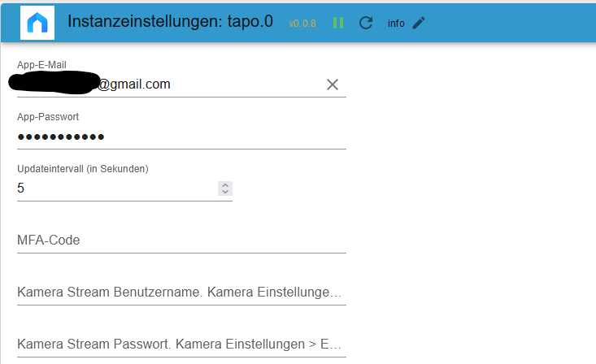596x364 pixels.
Task: Click the info log level label
Action: click(x=396, y=24)
